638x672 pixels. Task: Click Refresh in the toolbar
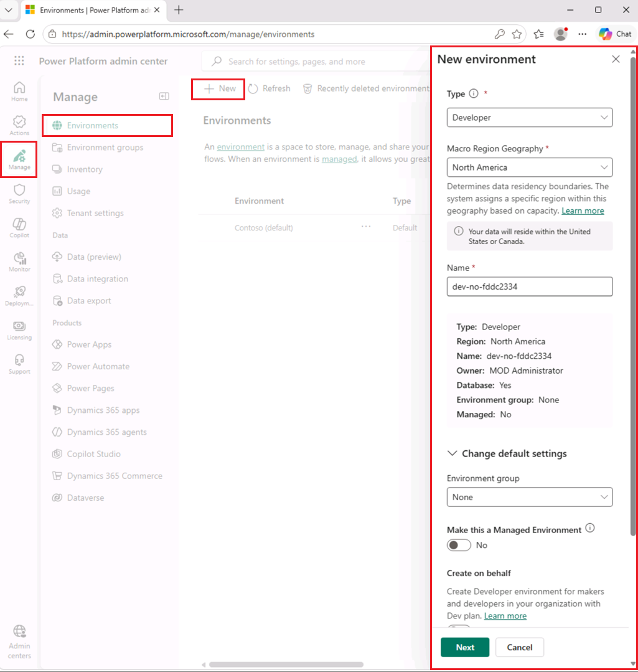pos(270,88)
